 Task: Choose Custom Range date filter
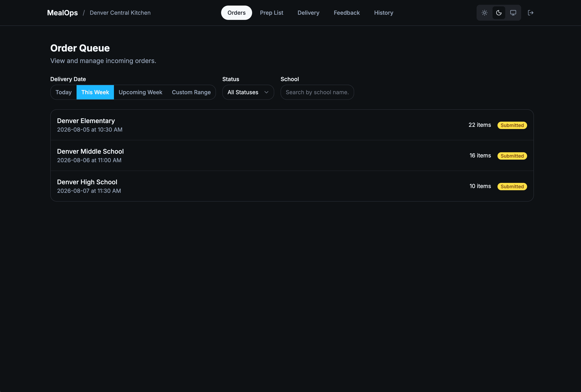191,92
